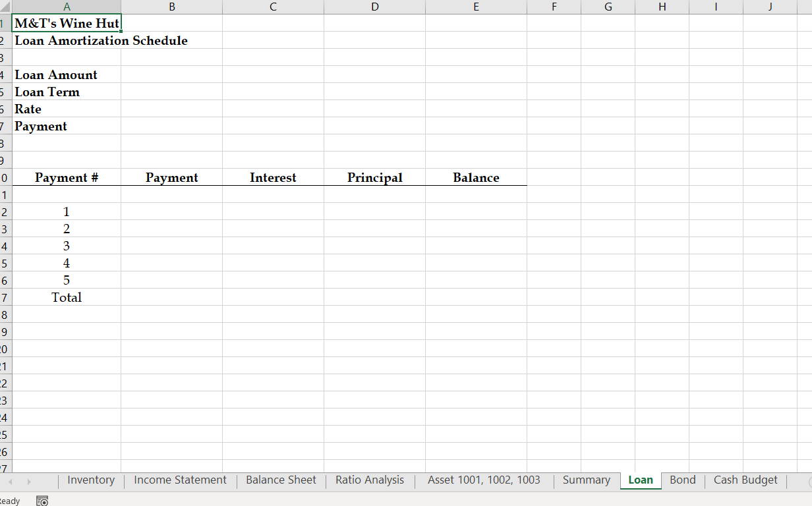Select the Payment # header cell
Screen dimensions: 812x506
pyautogui.click(x=67, y=177)
